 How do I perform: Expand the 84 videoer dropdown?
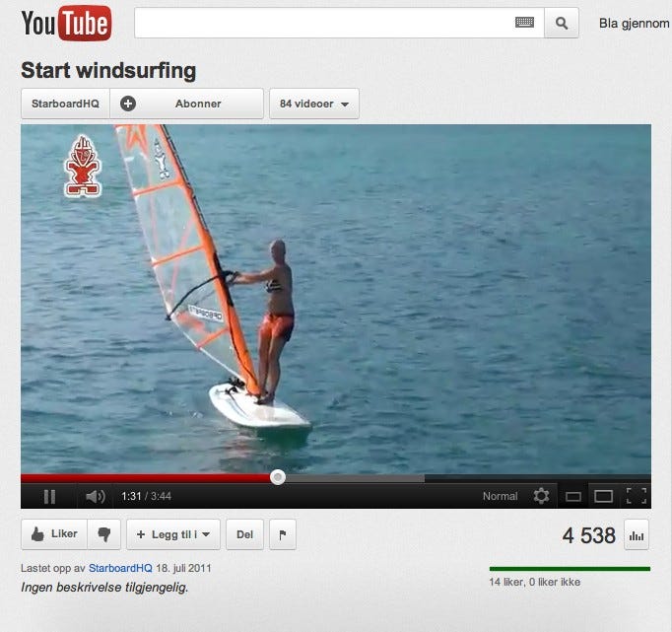pos(314,104)
